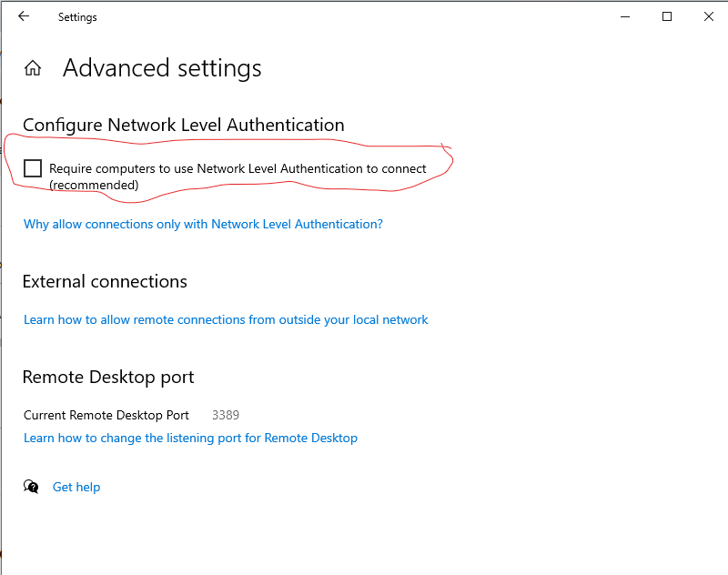Click the '(recommended)' text under the checkbox

(x=94, y=186)
